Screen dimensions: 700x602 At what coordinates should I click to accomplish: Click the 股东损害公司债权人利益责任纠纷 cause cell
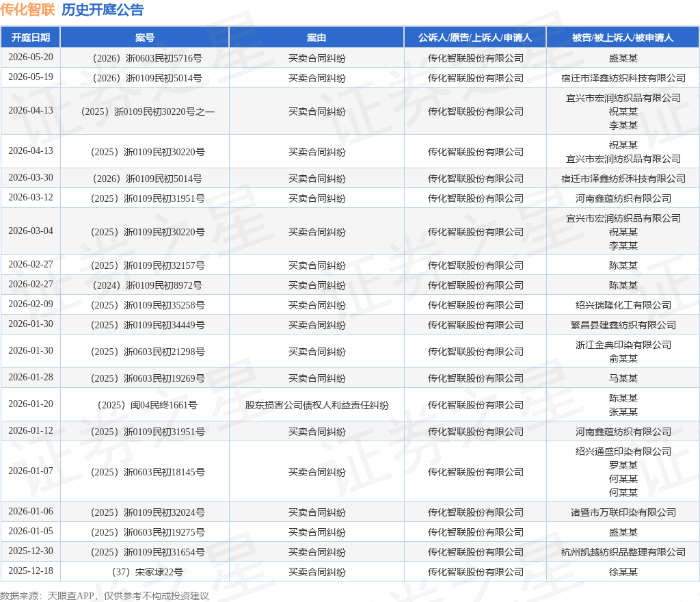click(x=317, y=405)
